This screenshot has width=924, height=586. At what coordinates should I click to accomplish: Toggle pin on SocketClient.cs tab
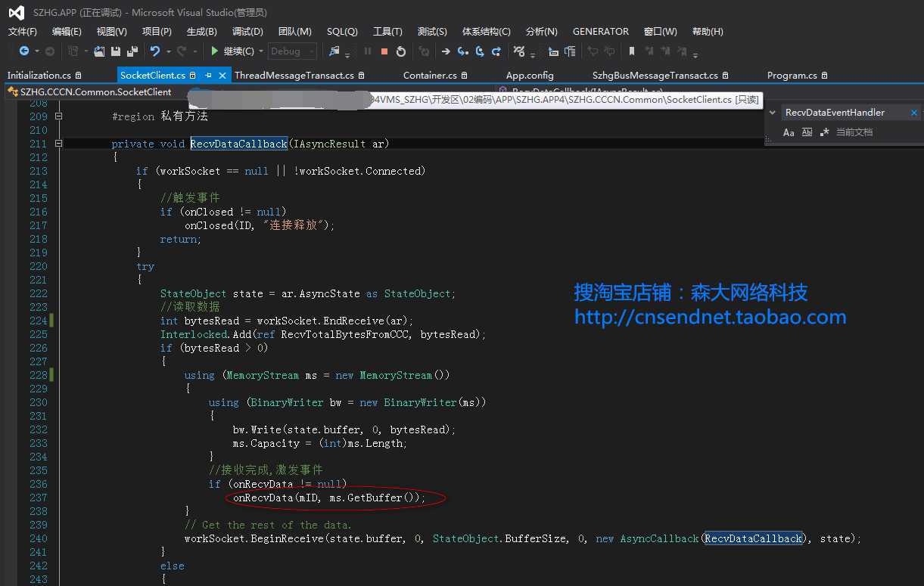click(208, 76)
